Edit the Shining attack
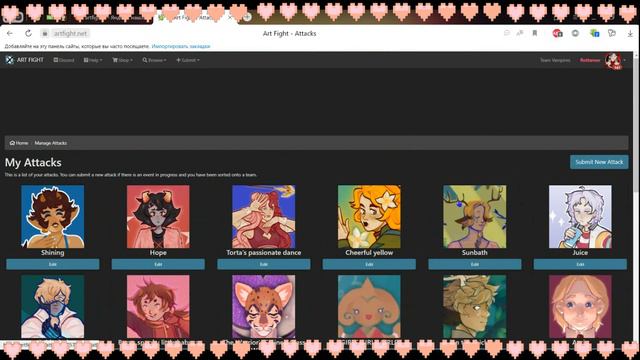640x360 pixels. 53,264
